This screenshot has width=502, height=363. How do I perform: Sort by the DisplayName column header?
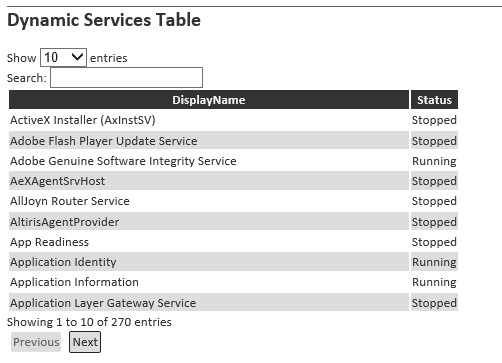click(x=209, y=100)
